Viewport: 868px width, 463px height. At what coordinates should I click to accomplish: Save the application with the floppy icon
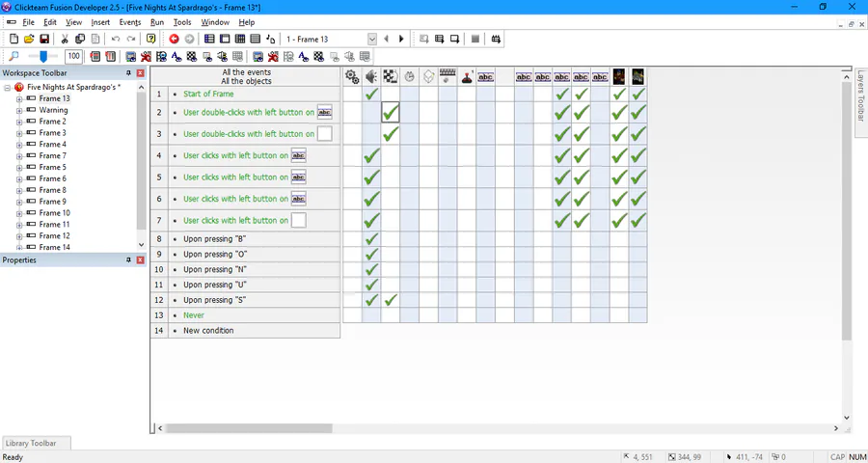44,39
